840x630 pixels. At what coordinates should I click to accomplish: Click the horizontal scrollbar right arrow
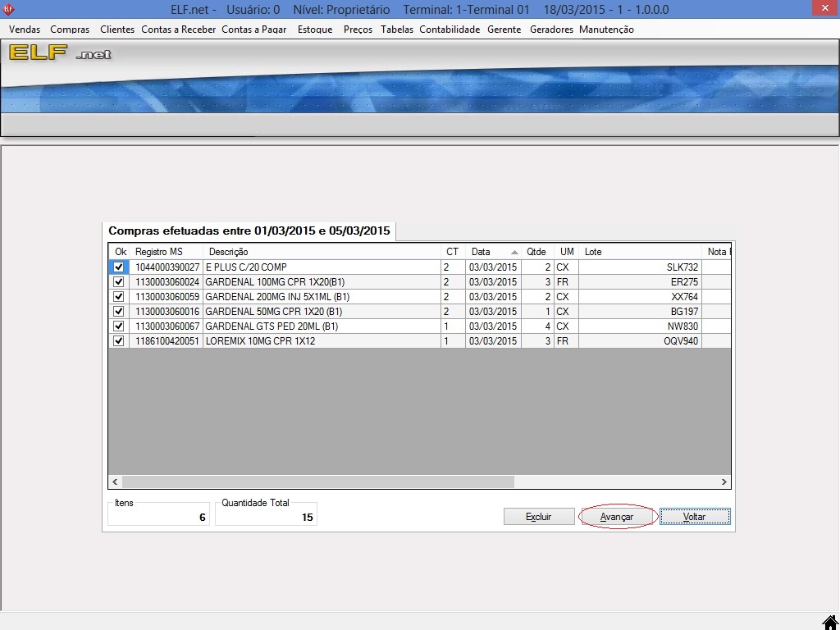tap(724, 482)
